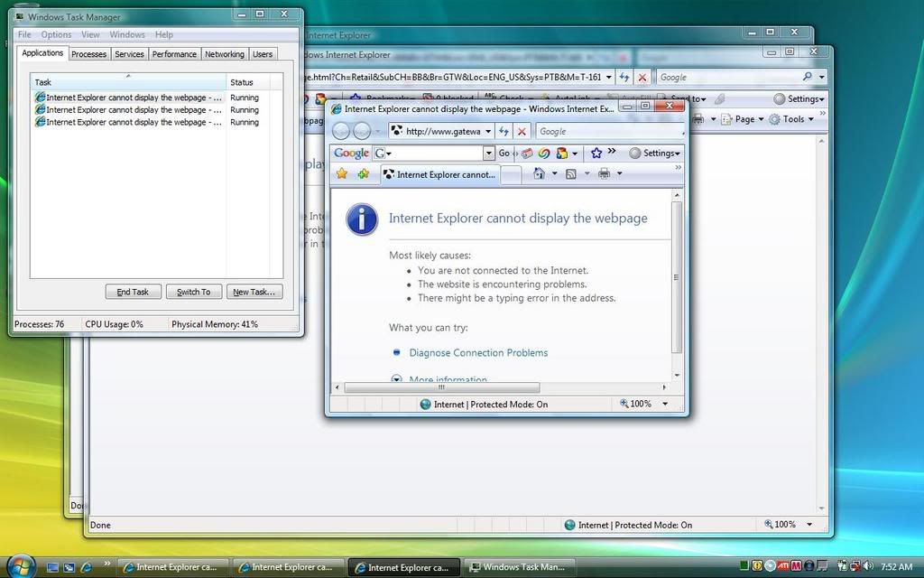The image size is (924, 578).
Task: Click the Status column header in Task Manager
Action: click(248, 82)
